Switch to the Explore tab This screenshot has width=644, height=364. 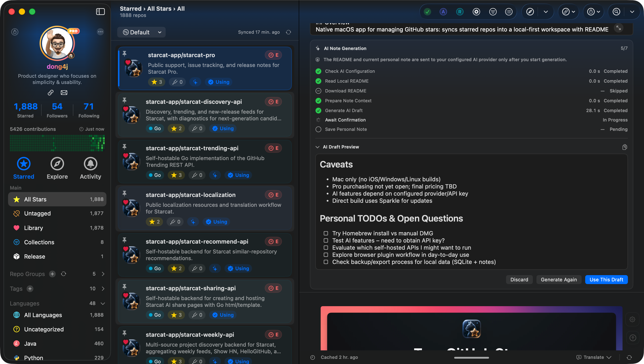[x=57, y=168]
